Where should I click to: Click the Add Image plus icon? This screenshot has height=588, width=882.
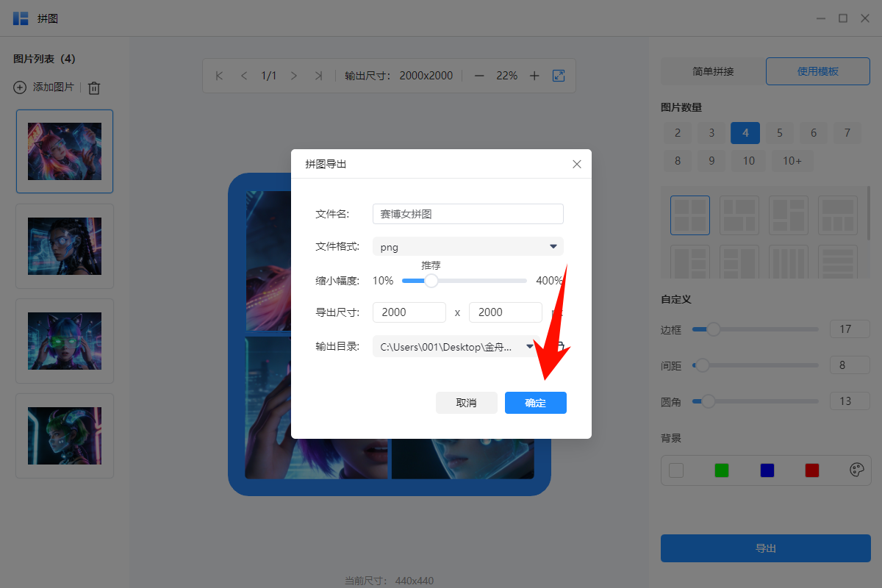point(19,87)
